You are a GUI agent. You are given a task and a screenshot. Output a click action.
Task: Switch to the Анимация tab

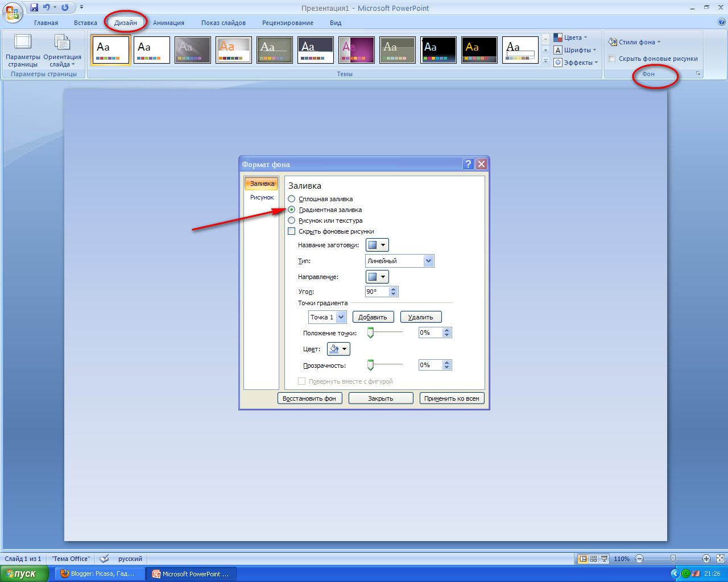click(x=168, y=23)
